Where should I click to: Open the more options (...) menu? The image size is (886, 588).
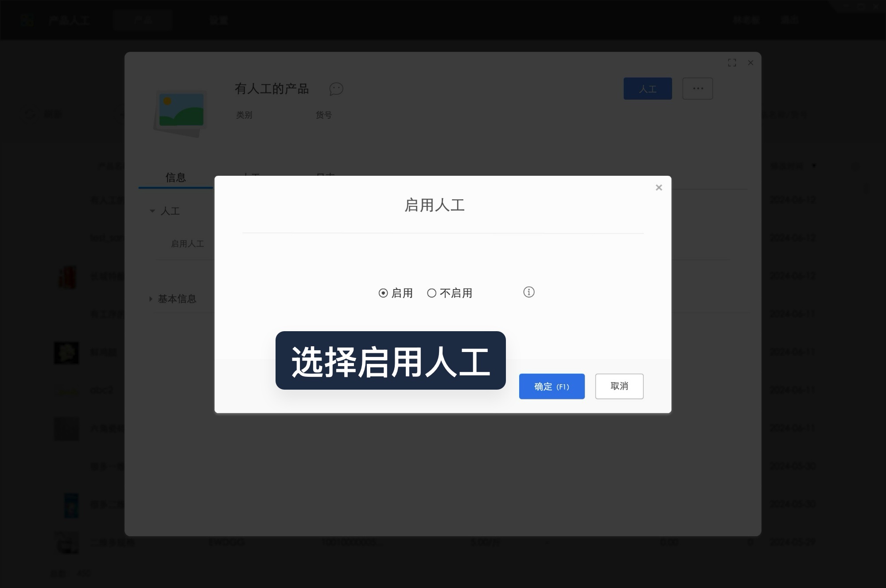[x=697, y=89]
